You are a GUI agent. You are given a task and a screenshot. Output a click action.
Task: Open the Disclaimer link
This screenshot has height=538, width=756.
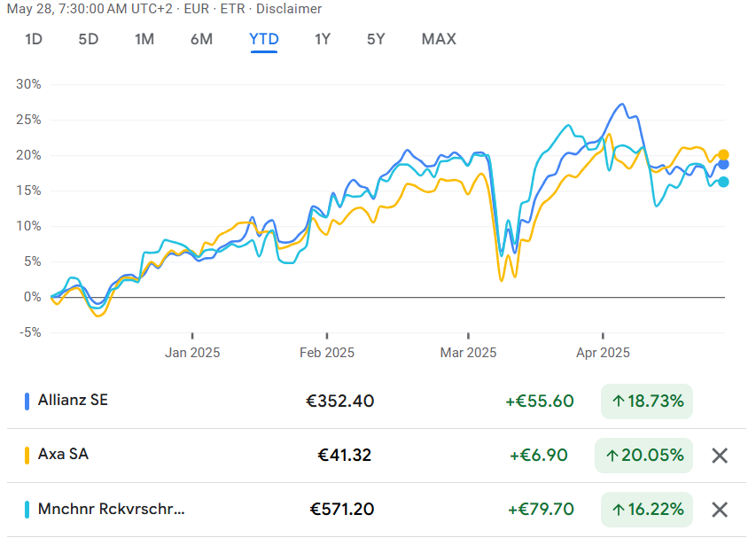(x=288, y=9)
